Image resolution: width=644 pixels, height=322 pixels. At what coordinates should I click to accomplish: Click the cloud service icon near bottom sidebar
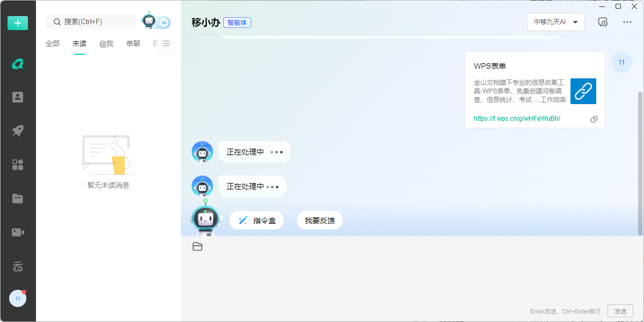[x=18, y=266]
